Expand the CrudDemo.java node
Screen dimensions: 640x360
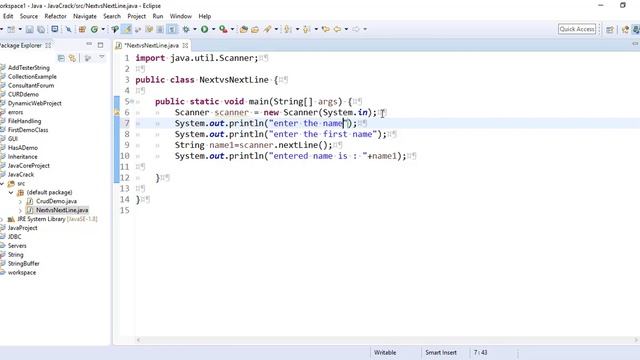tap(20, 201)
